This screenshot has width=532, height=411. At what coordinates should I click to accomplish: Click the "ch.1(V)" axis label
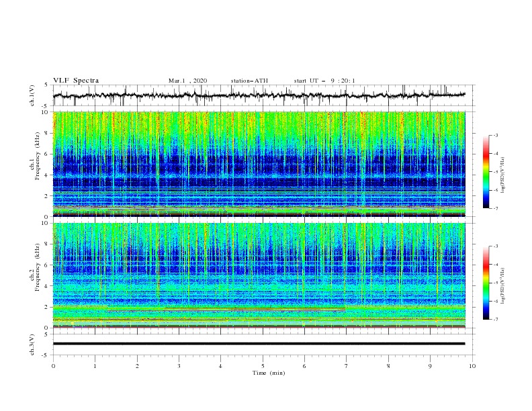pyautogui.click(x=32, y=95)
